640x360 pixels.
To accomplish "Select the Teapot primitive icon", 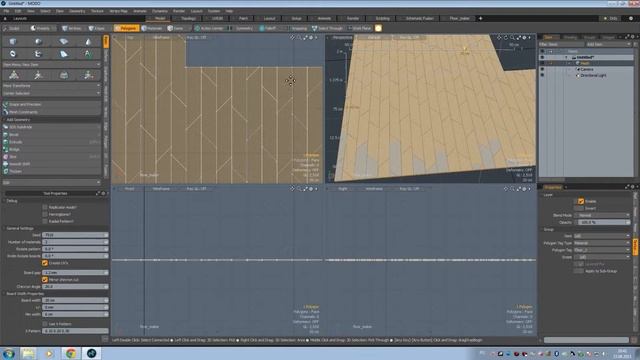I will 38,54.
